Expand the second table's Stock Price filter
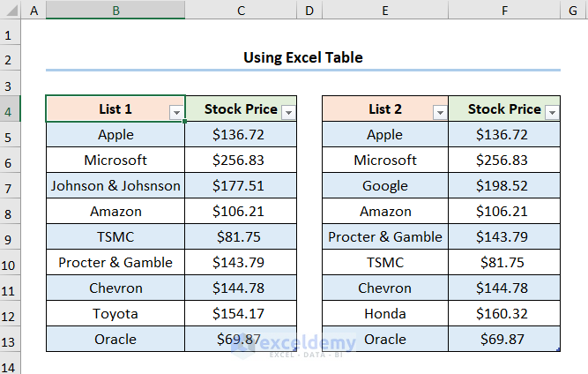 [x=552, y=112]
